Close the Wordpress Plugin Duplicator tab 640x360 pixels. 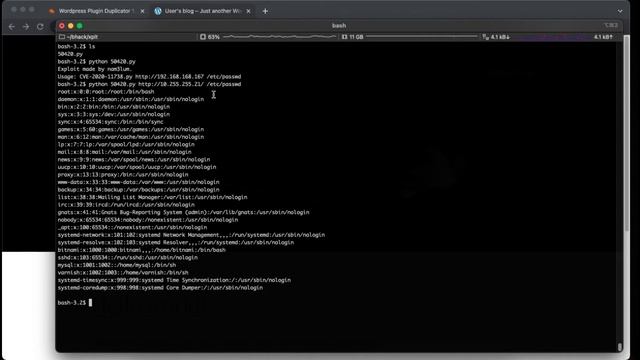coord(142,11)
